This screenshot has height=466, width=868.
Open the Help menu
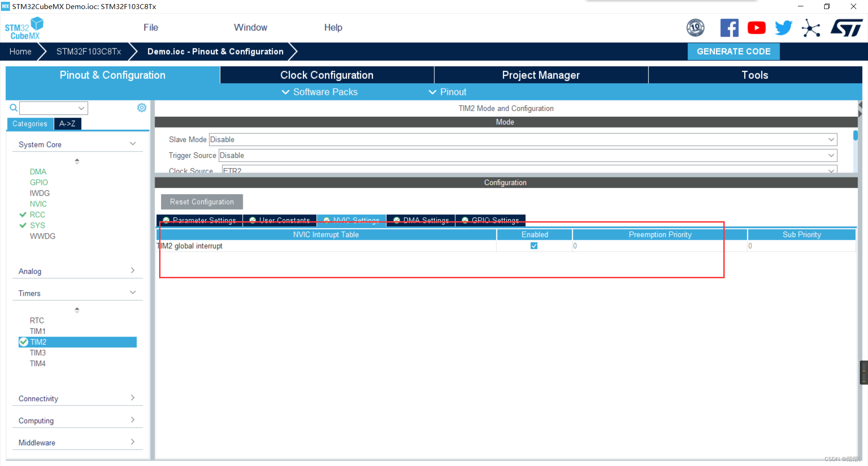coord(333,28)
